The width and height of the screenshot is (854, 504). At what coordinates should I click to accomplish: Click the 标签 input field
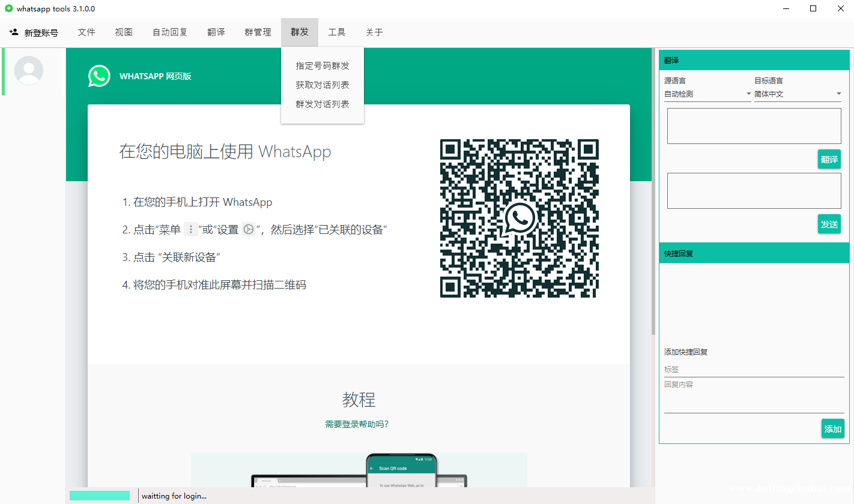coord(754,370)
